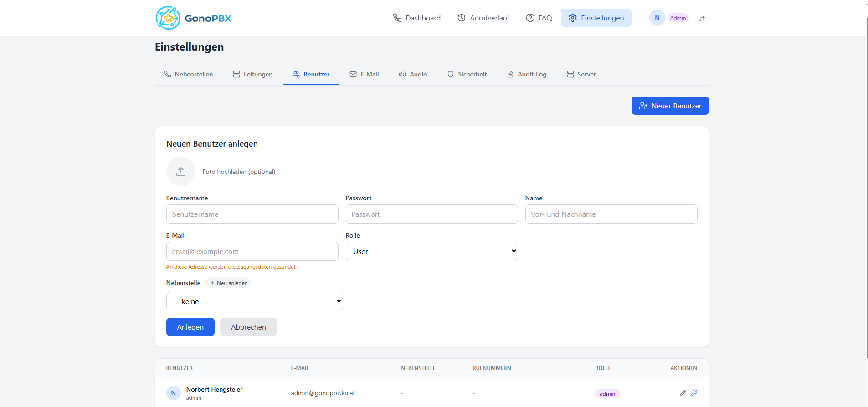Click the GonoPBX logo icon
868x407 pixels.
(168, 18)
